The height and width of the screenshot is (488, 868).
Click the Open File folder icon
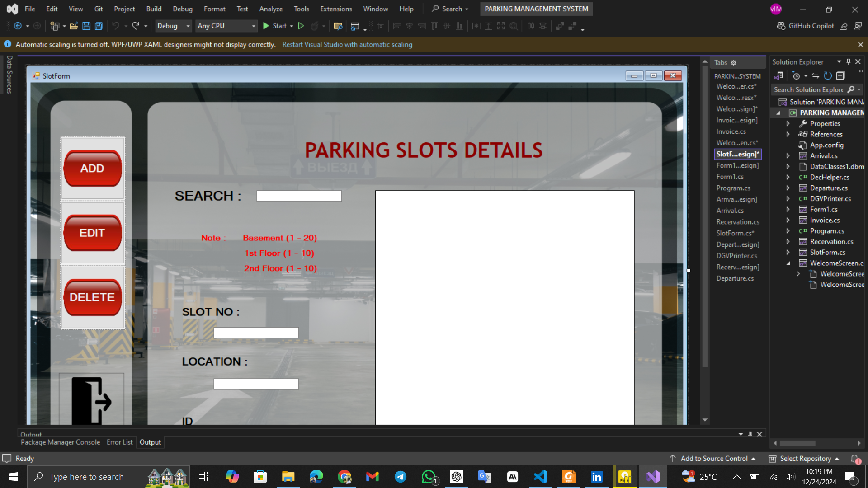pos(74,26)
